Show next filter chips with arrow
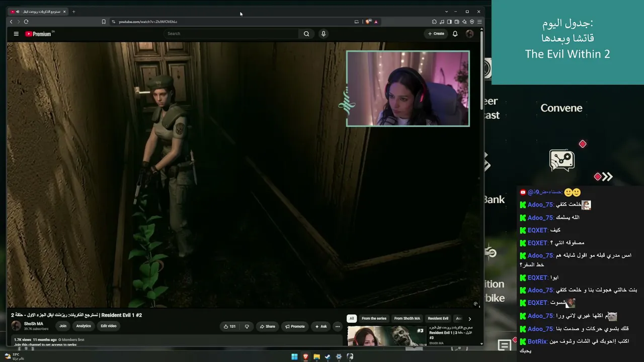Image resolution: width=644 pixels, height=362 pixels. (x=469, y=319)
